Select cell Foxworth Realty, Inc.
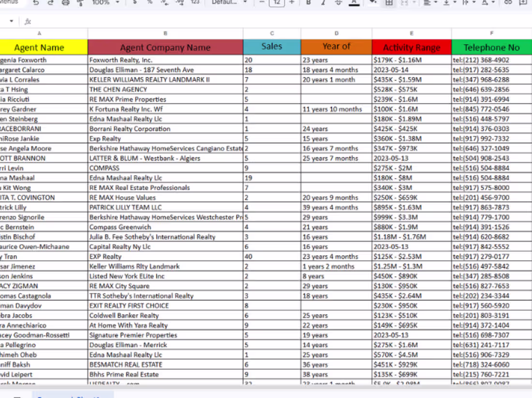This screenshot has height=398, width=532. pyautogui.click(x=165, y=60)
